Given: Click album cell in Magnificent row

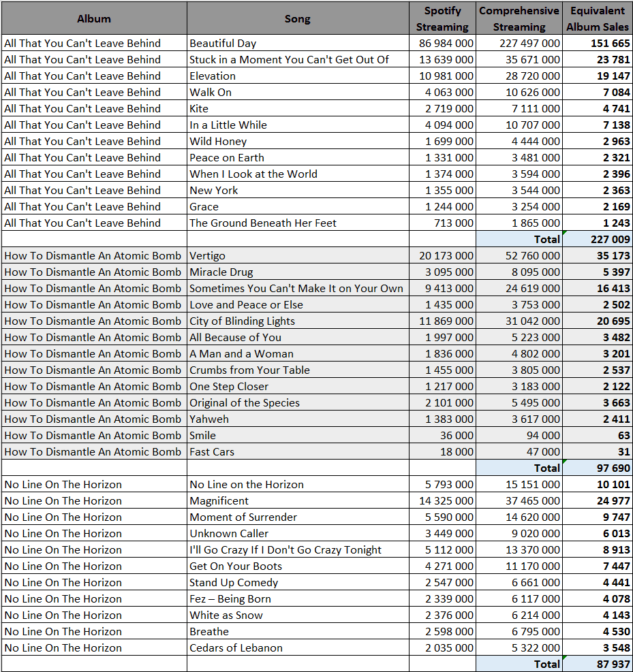Looking at the screenshot, I should click(x=94, y=500).
